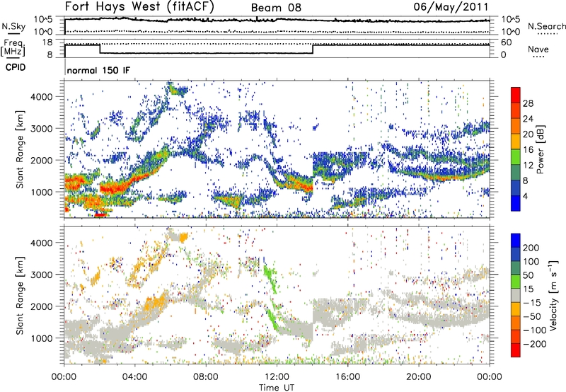Click the 'Time UT' axis label
The height and width of the screenshot is (392, 566).
[277, 388]
